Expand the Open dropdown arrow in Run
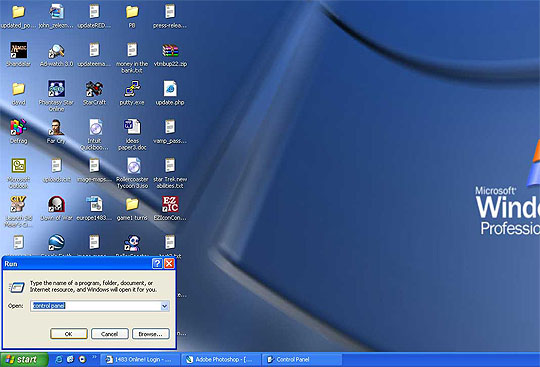540x367 pixels. 165,306
